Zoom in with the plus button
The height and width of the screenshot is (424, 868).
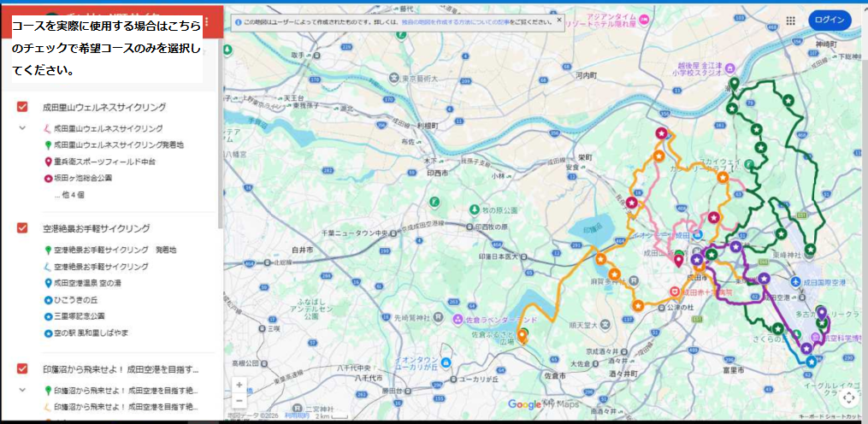pyautogui.click(x=239, y=385)
